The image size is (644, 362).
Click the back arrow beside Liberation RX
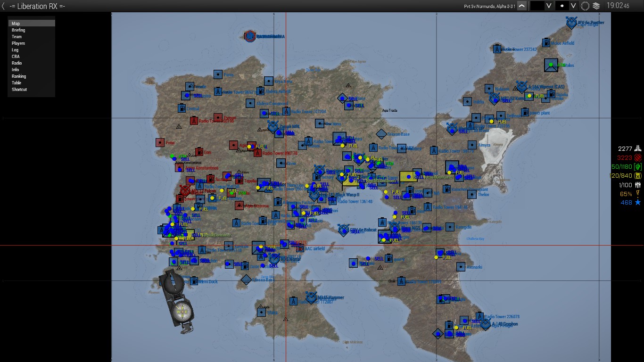[3, 6]
